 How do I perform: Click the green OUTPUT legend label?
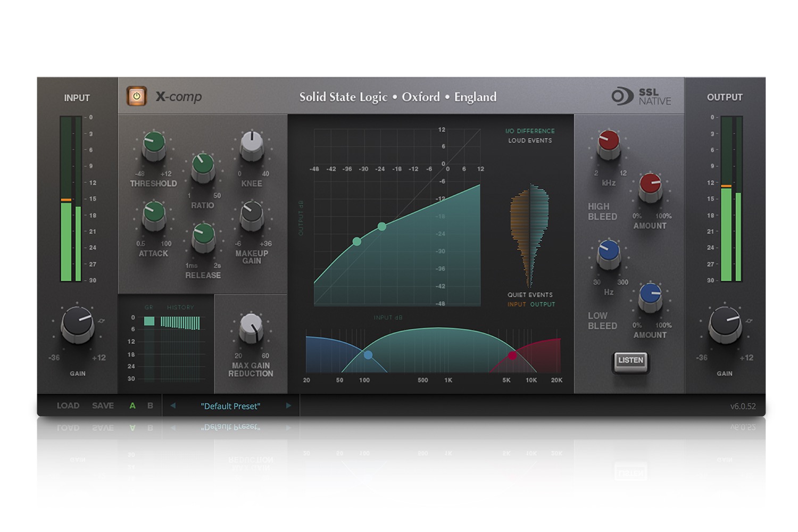point(543,304)
